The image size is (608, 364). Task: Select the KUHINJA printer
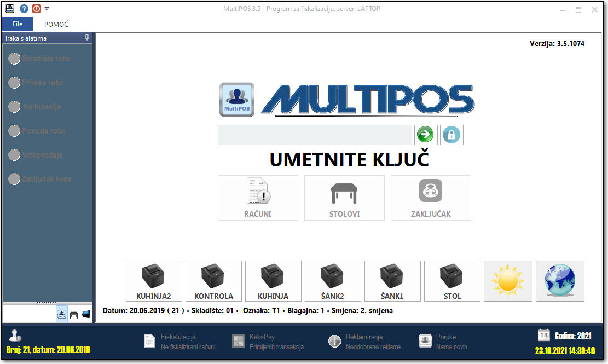click(x=274, y=281)
